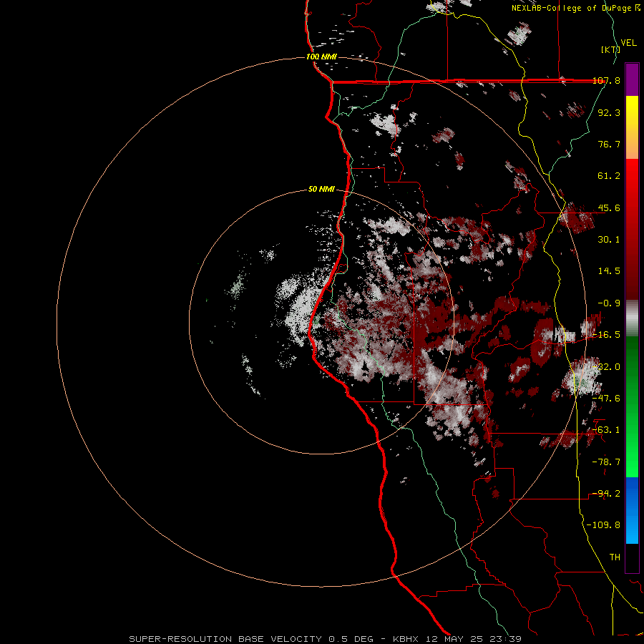Click the -16.5 scale value

point(606,335)
